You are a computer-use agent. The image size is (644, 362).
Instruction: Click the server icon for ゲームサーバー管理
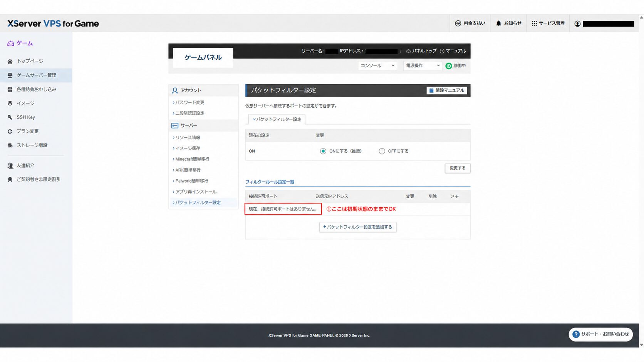pyautogui.click(x=10, y=75)
